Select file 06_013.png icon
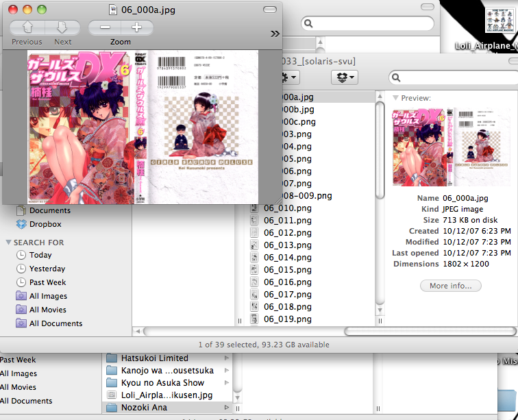 [254, 245]
